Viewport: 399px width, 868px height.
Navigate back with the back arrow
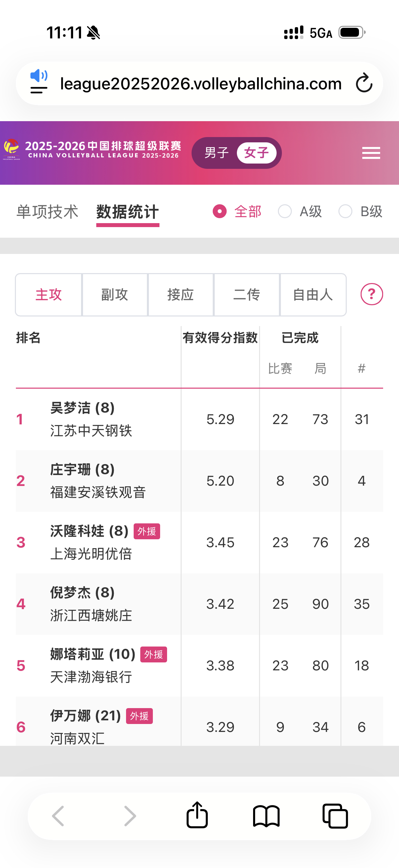pyautogui.click(x=59, y=816)
